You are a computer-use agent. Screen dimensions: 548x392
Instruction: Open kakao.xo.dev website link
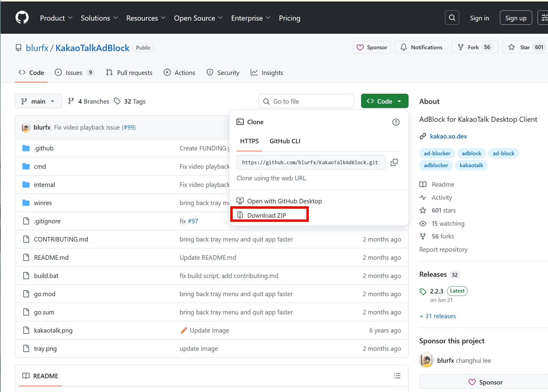[448, 136]
